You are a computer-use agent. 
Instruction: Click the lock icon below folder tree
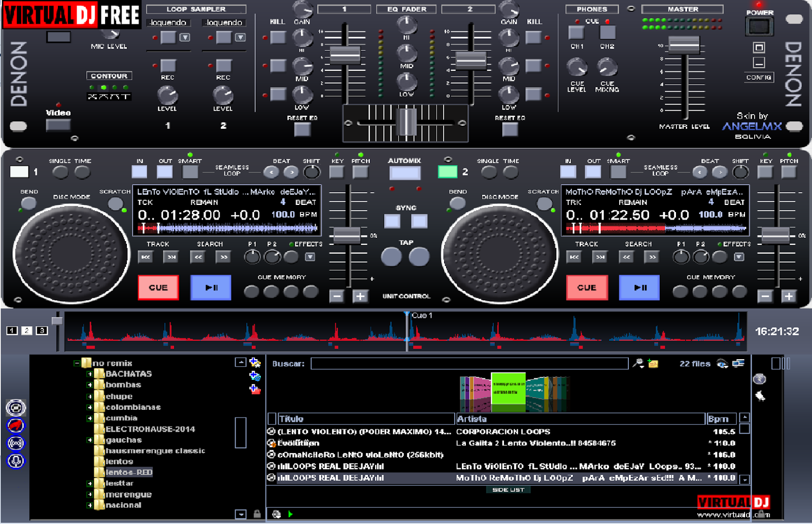coord(257,514)
